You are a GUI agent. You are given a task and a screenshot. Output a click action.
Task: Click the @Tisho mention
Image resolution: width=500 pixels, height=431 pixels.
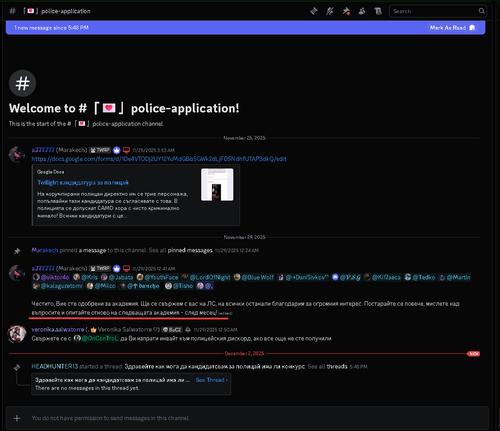179,286
